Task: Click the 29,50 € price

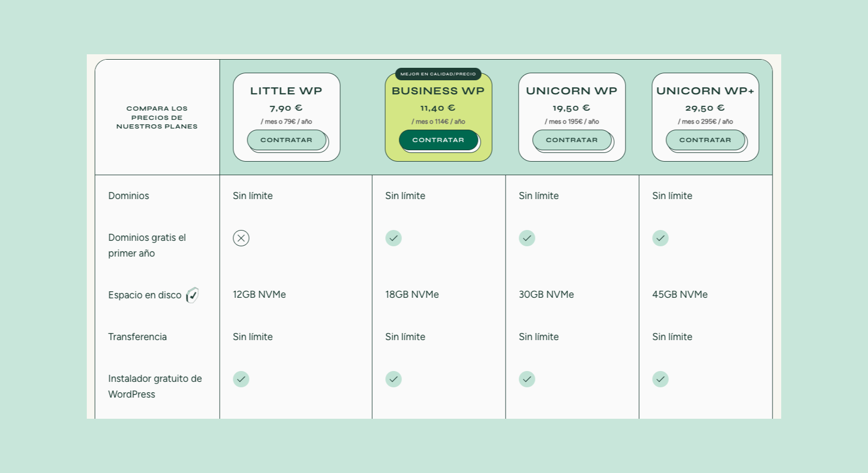Action: [705, 108]
